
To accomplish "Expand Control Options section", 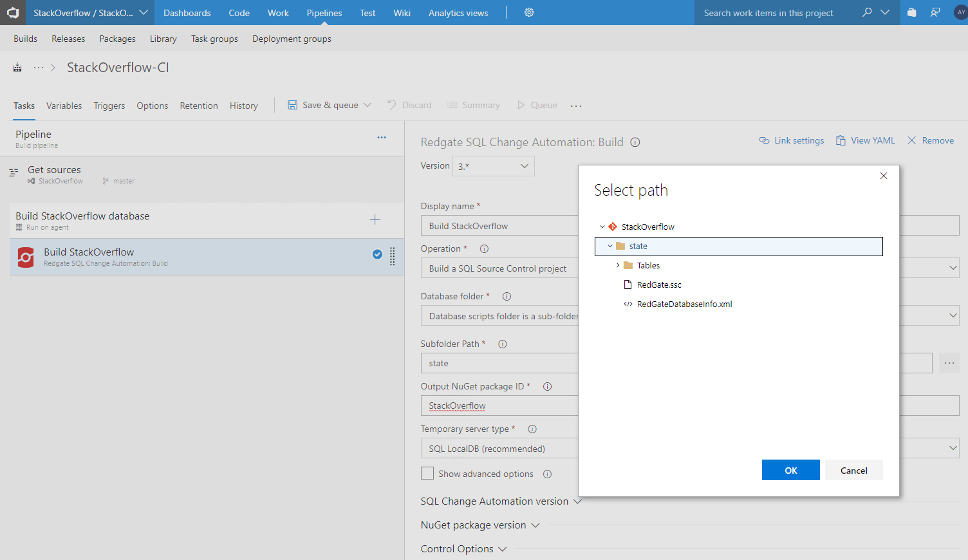I will tap(464, 549).
